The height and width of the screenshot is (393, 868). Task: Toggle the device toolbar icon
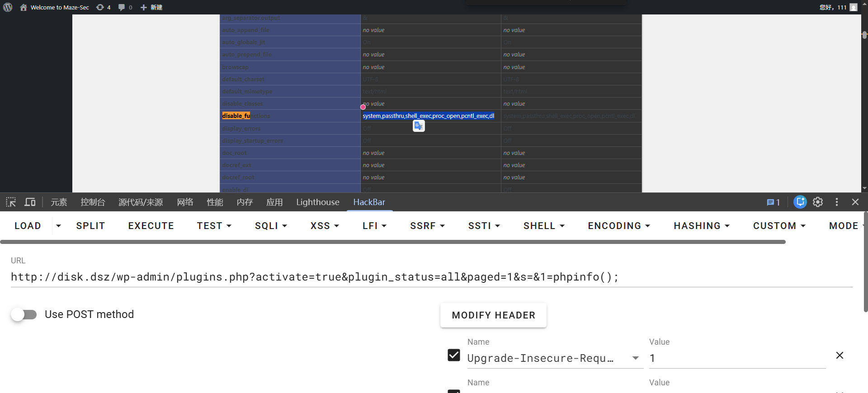(x=30, y=202)
